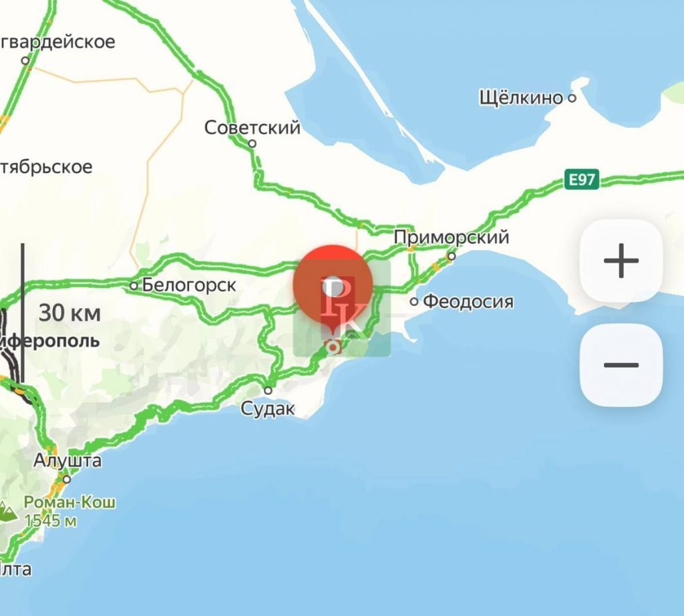Zoom in with the plus button

[621, 261]
